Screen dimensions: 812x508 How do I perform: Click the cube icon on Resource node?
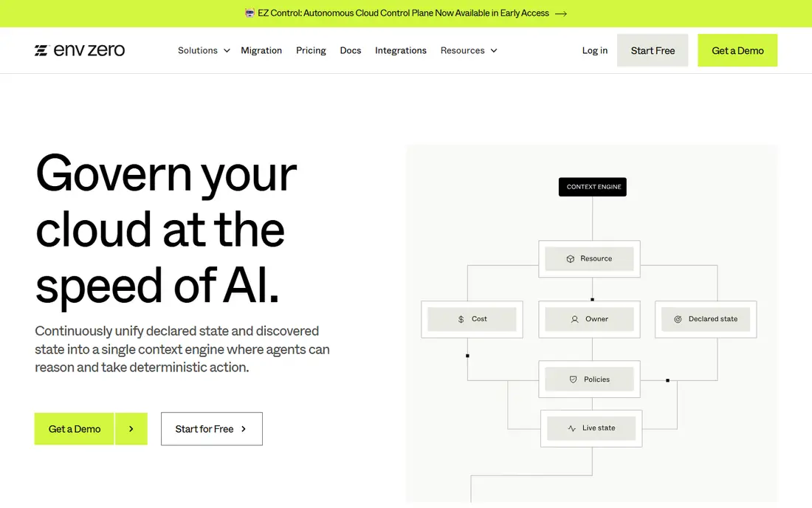point(570,259)
